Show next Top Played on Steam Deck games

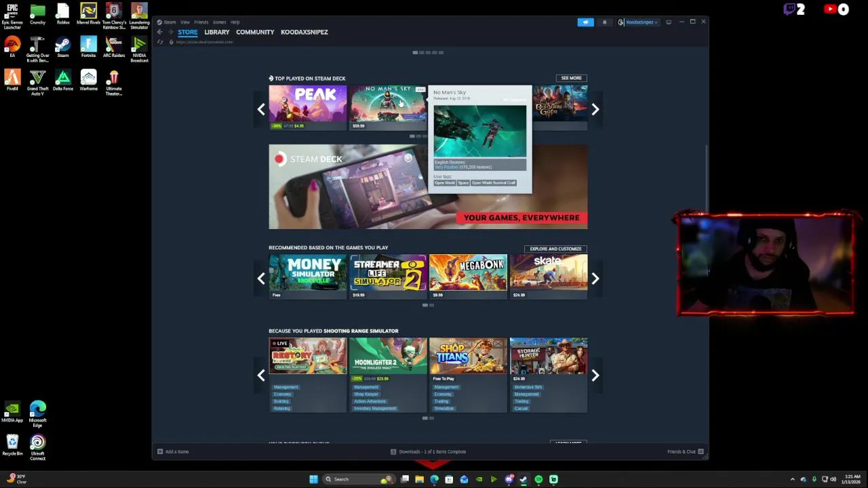pyautogui.click(x=595, y=109)
